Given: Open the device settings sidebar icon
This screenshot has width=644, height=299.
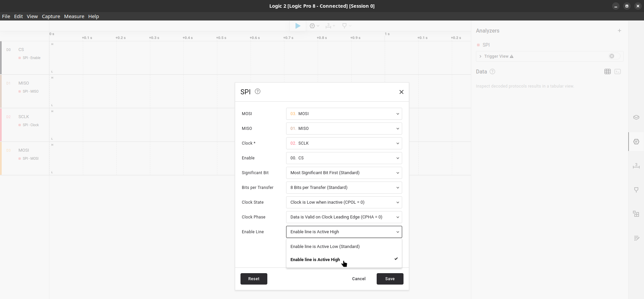Looking at the screenshot, I should pyautogui.click(x=636, y=117).
